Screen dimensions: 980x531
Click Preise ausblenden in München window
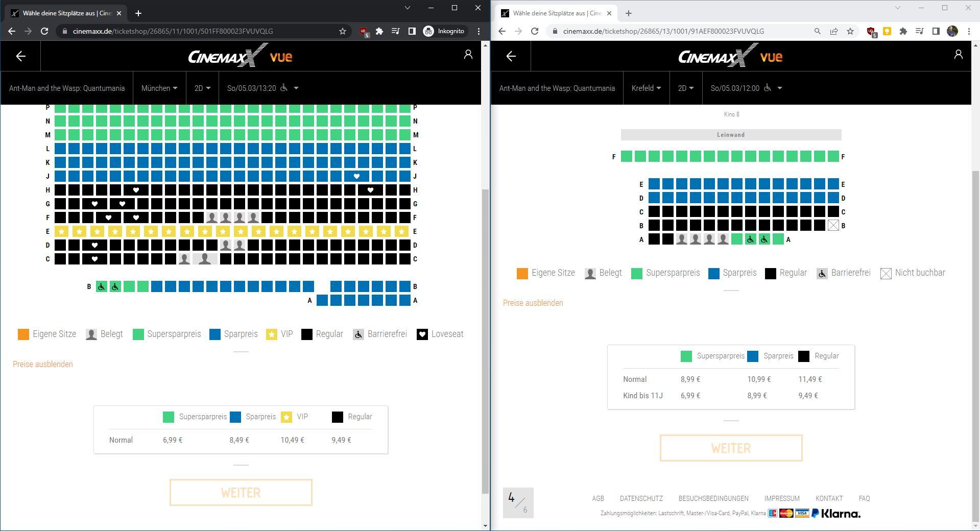pyautogui.click(x=43, y=365)
